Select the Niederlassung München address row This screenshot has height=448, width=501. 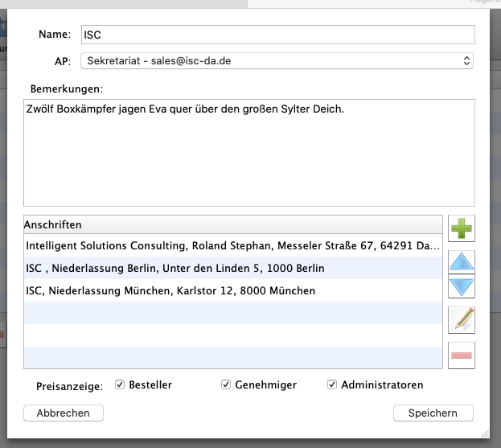(233, 290)
